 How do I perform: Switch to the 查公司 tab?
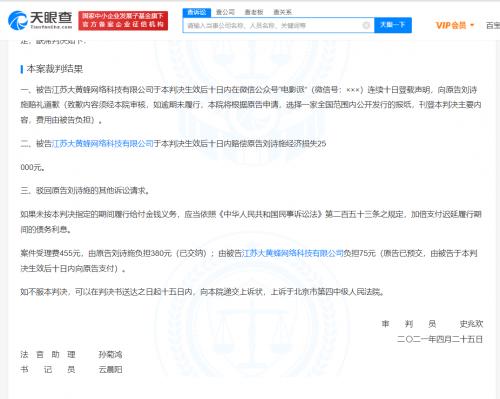tap(225, 12)
